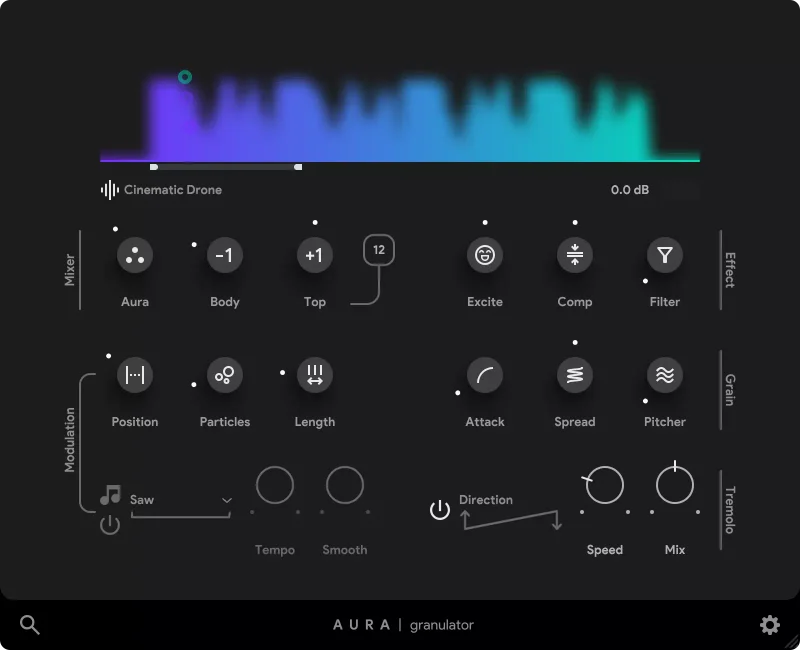Click the Aura mixer knob icon
The width and height of the screenshot is (800, 650).
135,255
